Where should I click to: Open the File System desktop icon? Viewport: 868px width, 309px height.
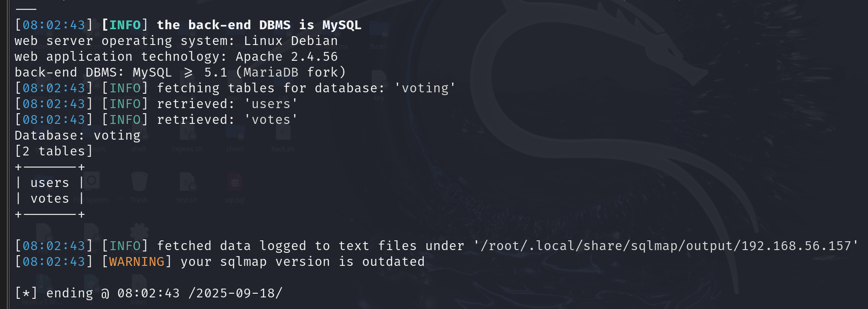pos(92,183)
